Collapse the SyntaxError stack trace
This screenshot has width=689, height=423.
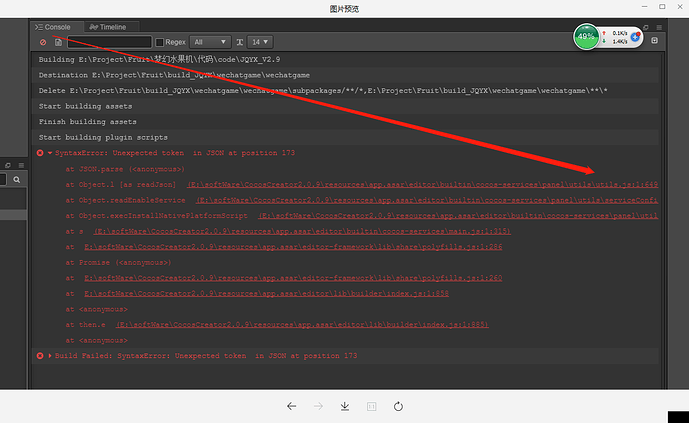pos(50,153)
